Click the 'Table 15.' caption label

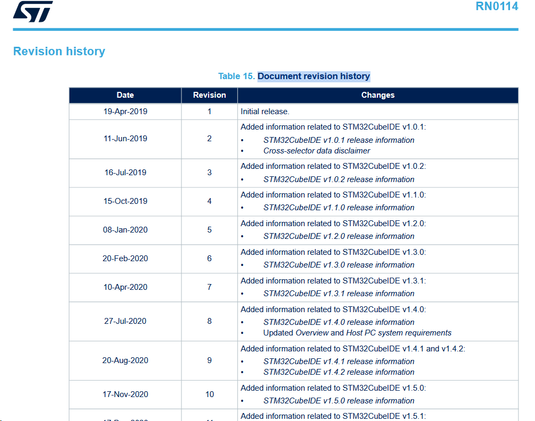tap(236, 76)
